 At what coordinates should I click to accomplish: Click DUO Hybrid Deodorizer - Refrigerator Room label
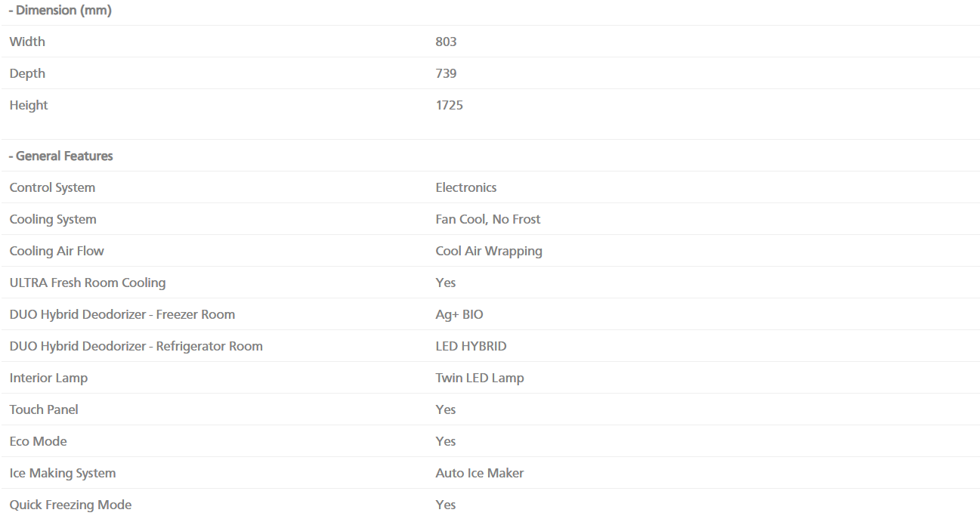pyautogui.click(x=136, y=346)
